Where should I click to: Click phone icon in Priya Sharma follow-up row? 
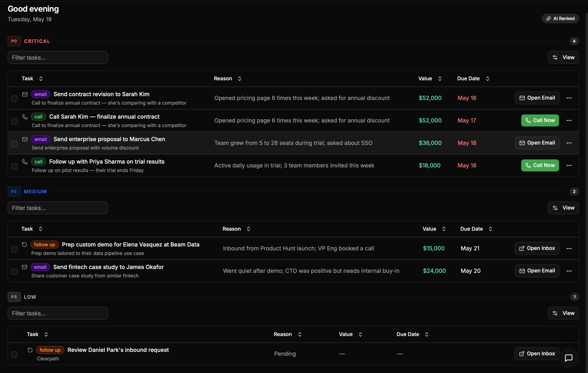click(x=25, y=162)
